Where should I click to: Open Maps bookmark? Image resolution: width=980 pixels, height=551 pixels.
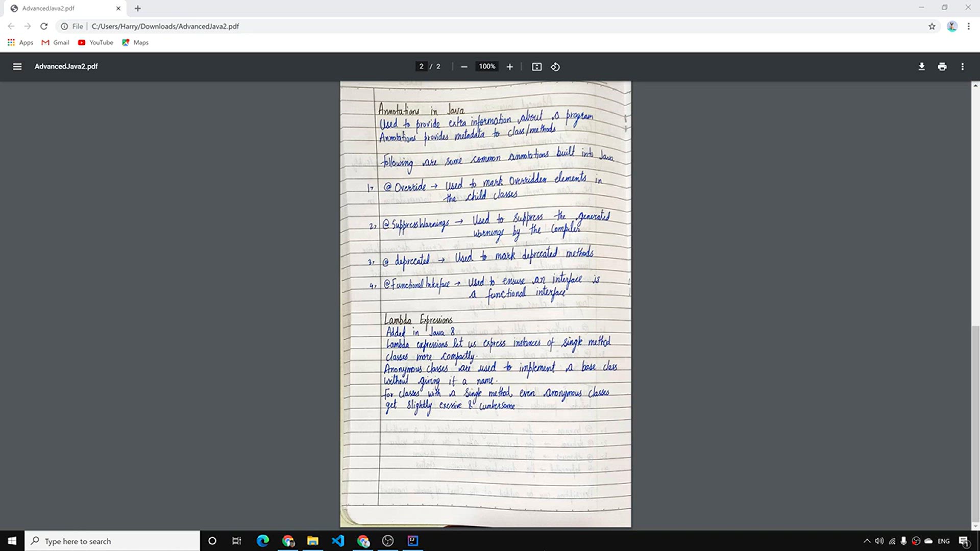point(135,42)
